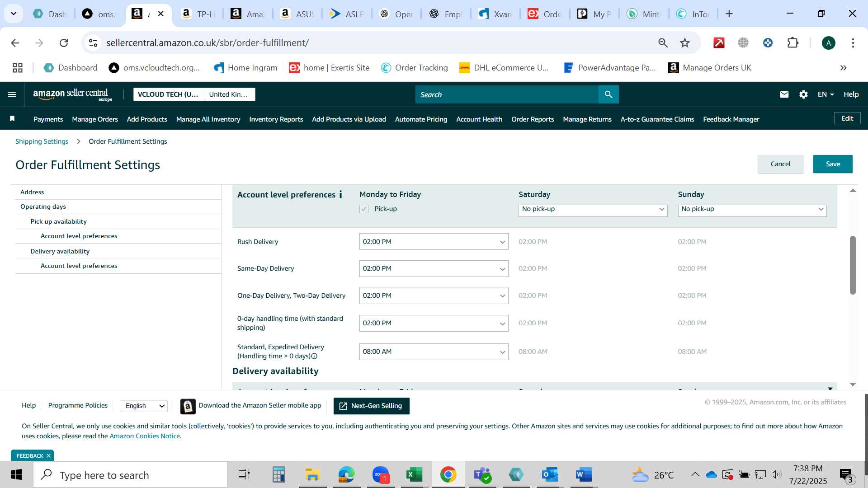The image size is (868, 488).
Task: Click the Cancel button
Action: tap(780, 164)
